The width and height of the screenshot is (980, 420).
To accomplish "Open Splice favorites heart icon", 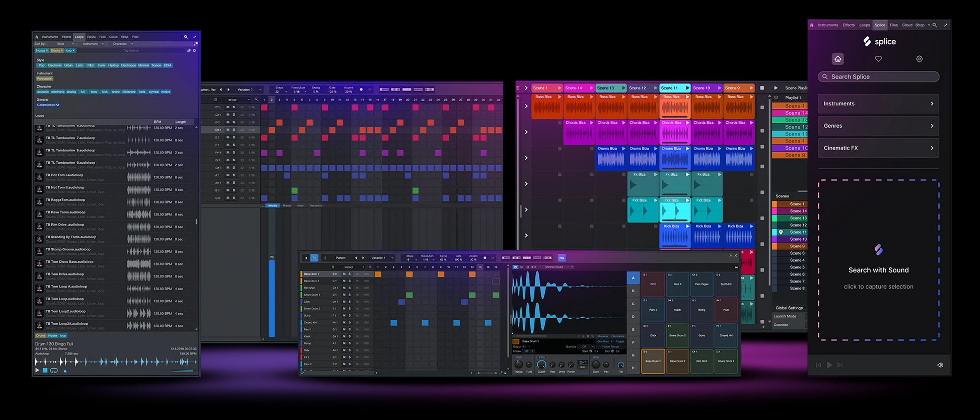I will pos(878,59).
